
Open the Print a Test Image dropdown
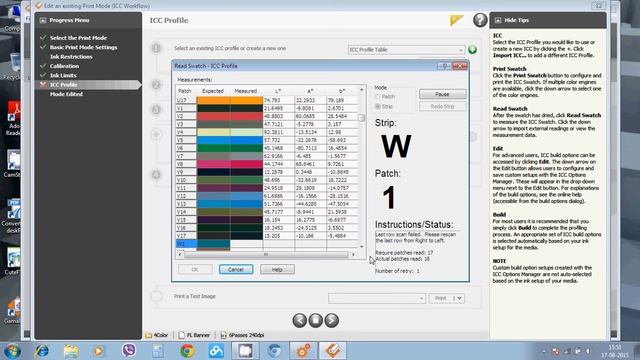[377, 298]
